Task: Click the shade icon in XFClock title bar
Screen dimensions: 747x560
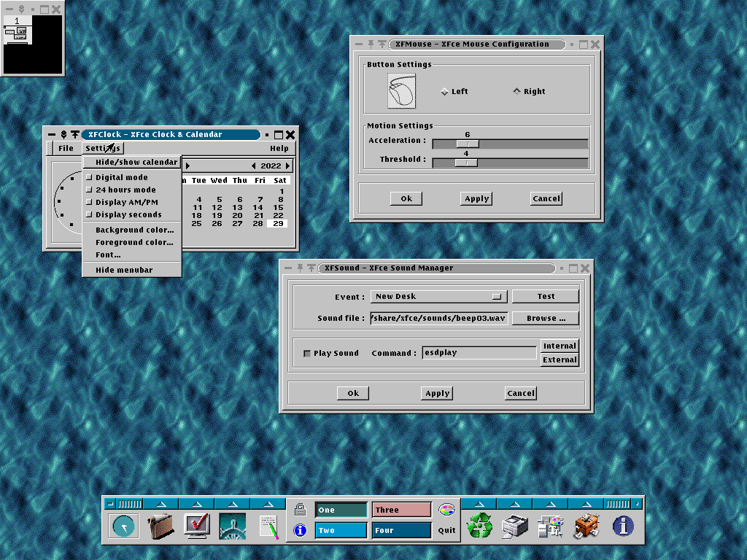Action: [x=75, y=135]
